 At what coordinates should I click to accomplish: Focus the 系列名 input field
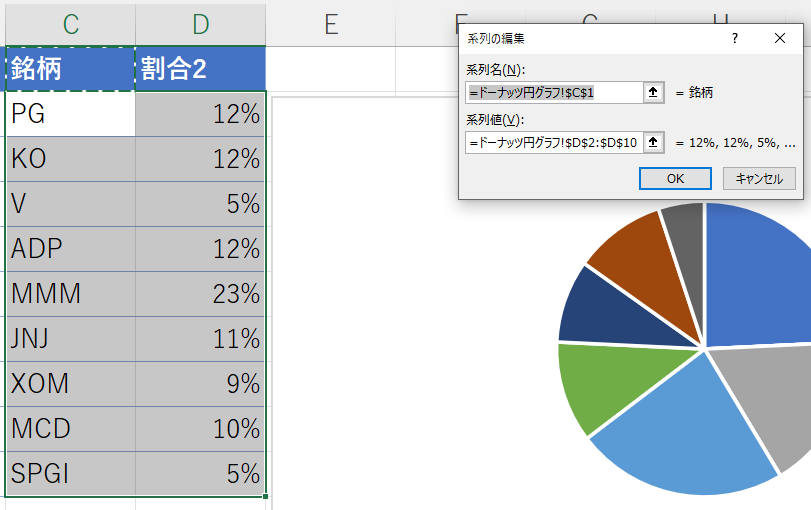pyautogui.click(x=554, y=93)
